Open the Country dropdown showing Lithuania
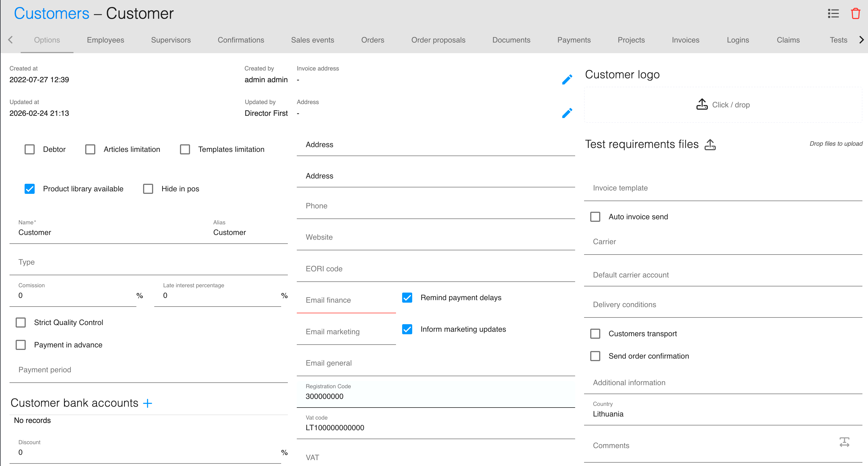868x466 pixels. (722, 414)
